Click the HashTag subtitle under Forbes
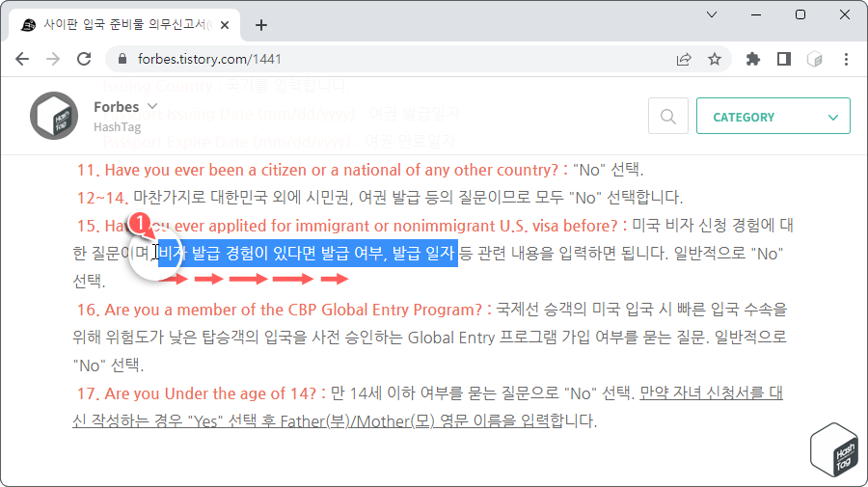Image resolution: width=868 pixels, height=487 pixels. click(x=118, y=127)
